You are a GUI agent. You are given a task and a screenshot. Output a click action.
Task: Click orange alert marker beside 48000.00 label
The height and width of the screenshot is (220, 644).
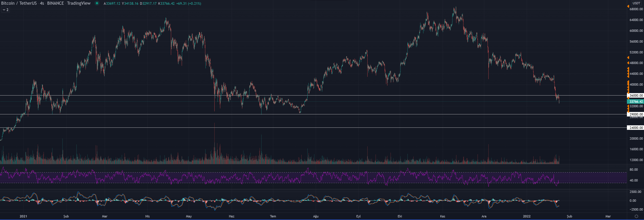(628, 63)
